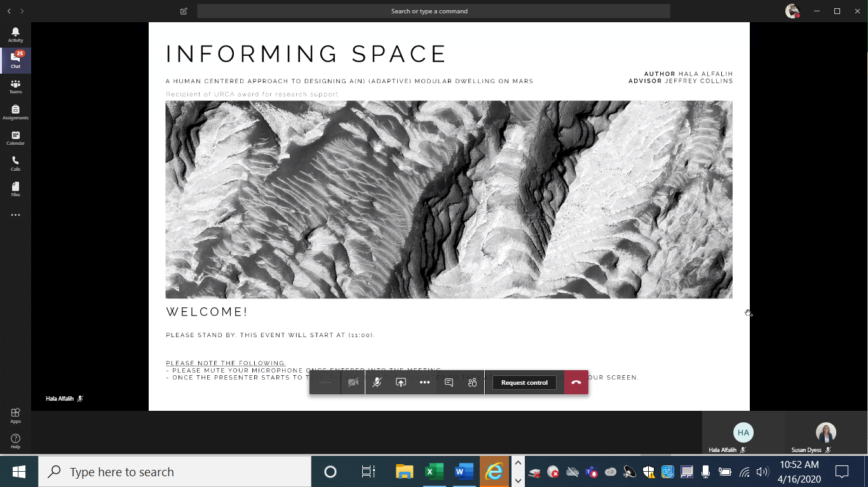The height and width of the screenshot is (487, 868).
Task: Open Help in the sidebar
Action: (15, 441)
